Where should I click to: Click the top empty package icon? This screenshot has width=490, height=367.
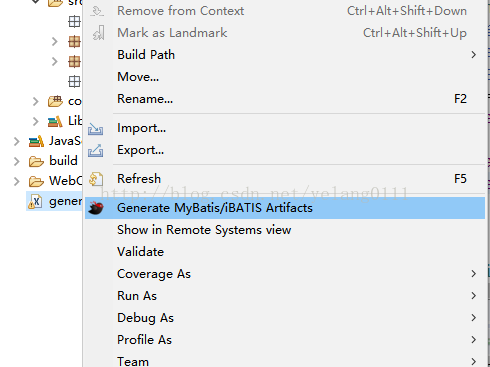[74, 22]
